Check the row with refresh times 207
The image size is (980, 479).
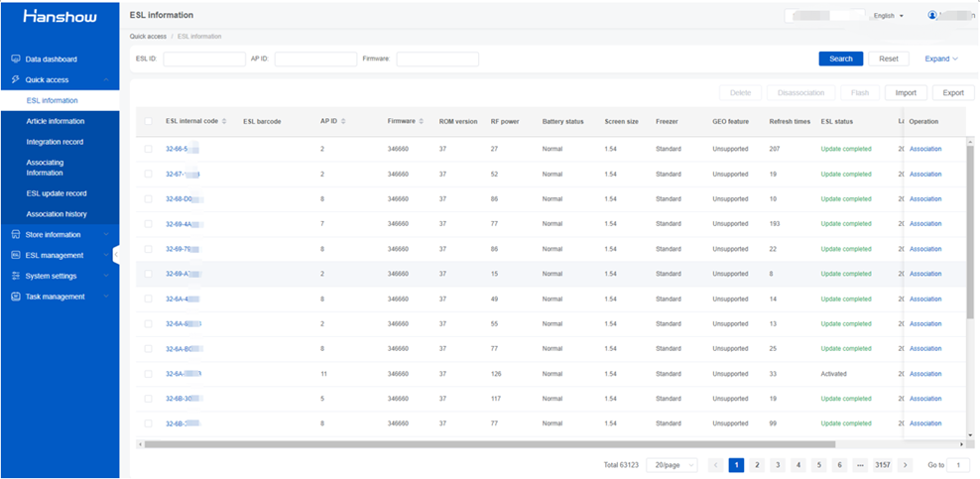coord(148,149)
